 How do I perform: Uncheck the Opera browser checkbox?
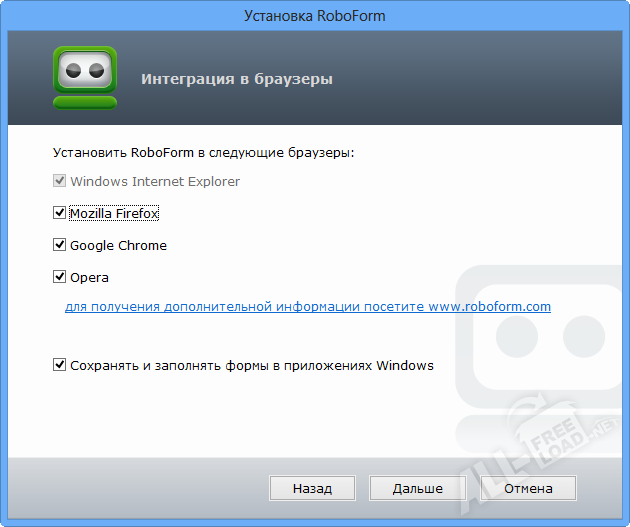(x=60, y=277)
